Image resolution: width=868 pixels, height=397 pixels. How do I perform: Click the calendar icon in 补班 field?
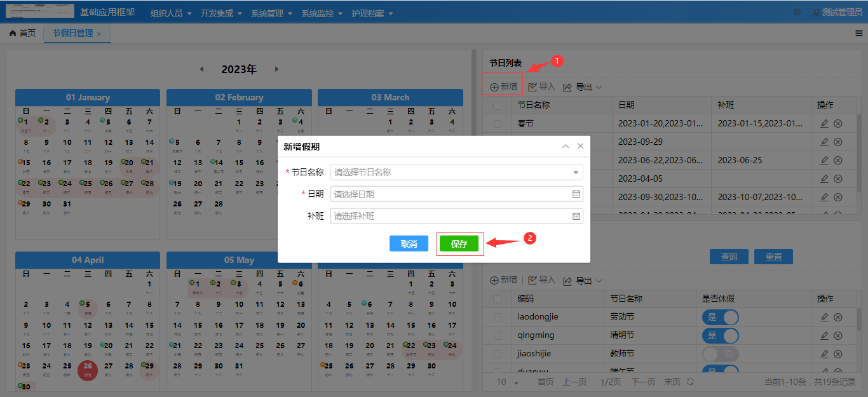(x=576, y=216)
